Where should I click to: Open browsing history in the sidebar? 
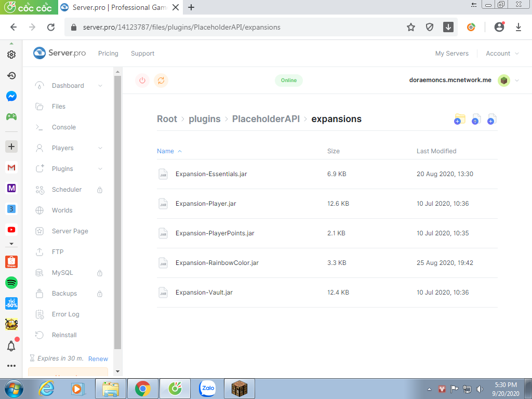pos(11,75)
